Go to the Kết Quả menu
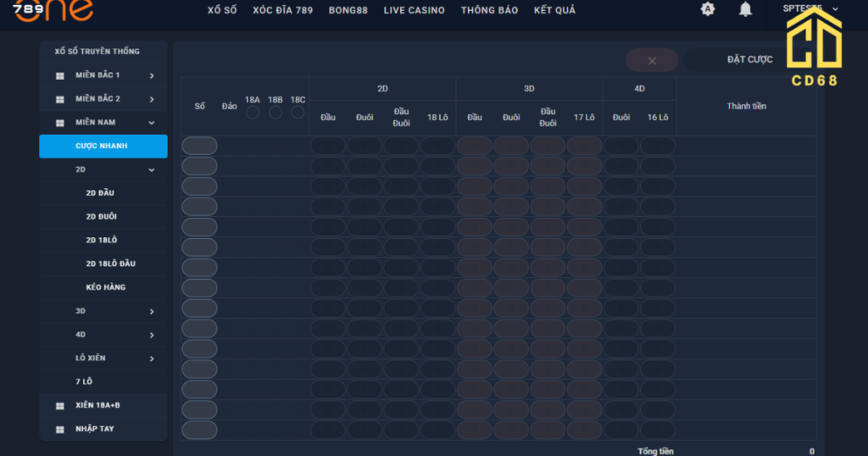Screen dimensions: 868x456 (x=554, y=10)
